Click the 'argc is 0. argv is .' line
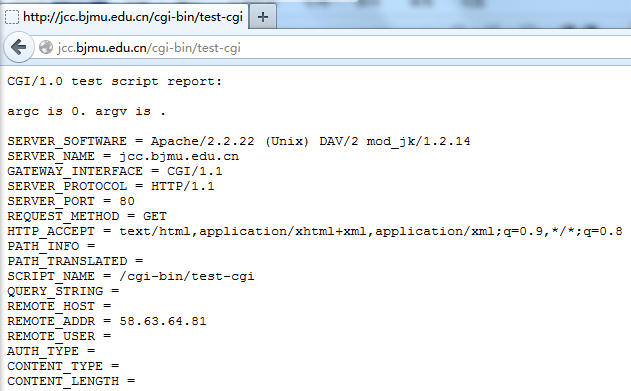 coord(87,111)
